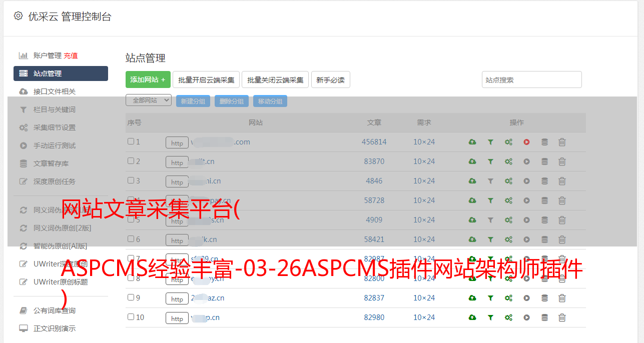Click the cloud upload icon in row 9
Viewport: 644px width, 343px height.
[472, 298]
